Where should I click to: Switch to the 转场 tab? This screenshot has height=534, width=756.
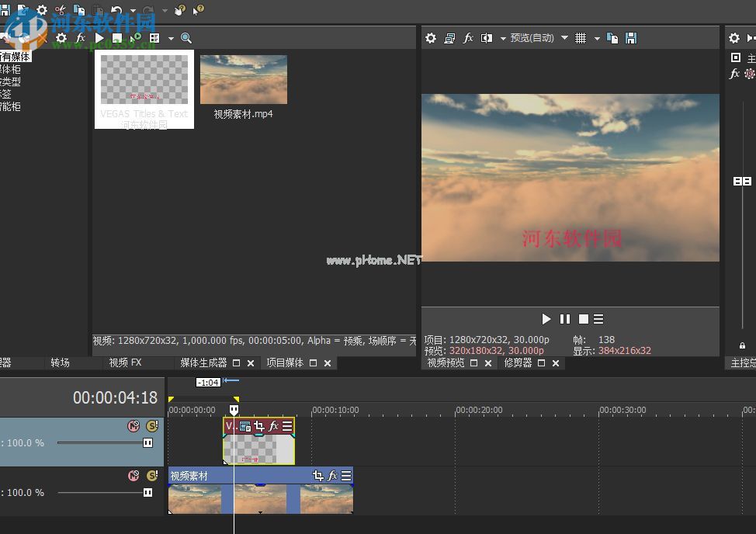tap(61, 362)
